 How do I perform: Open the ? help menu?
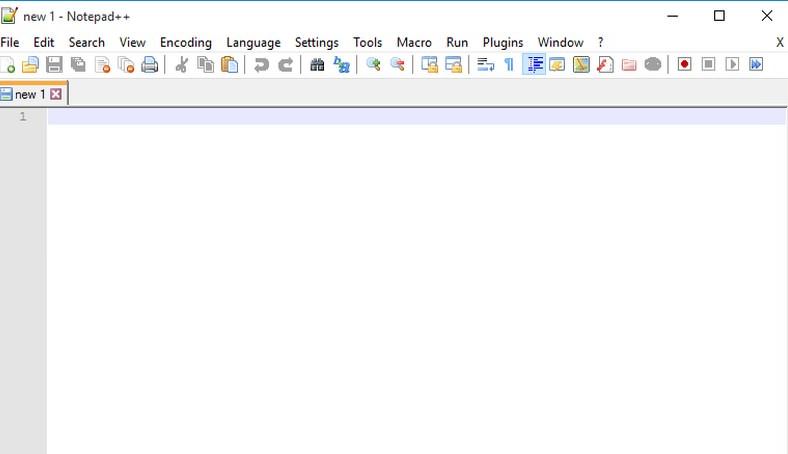tap(601, 42)
